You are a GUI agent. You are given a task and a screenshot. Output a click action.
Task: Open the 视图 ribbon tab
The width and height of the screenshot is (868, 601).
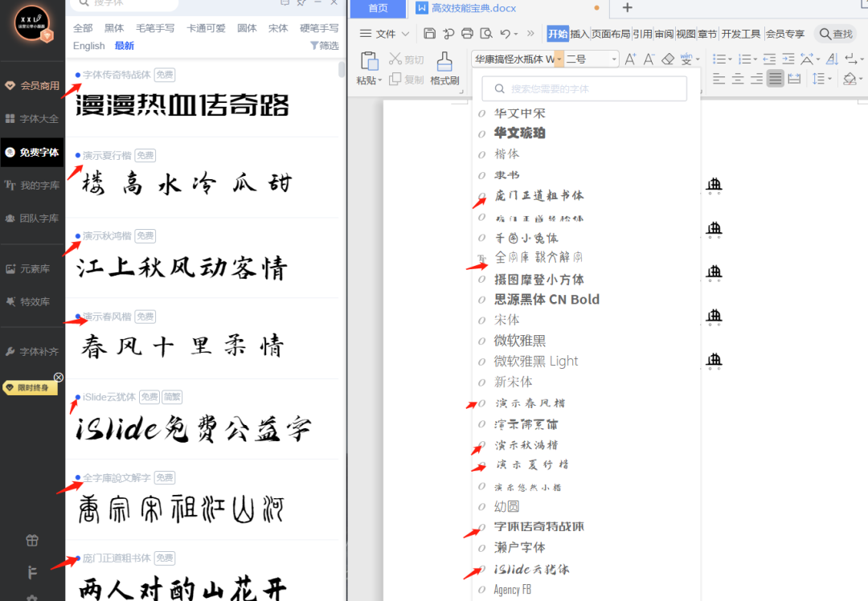click(686, 34)
